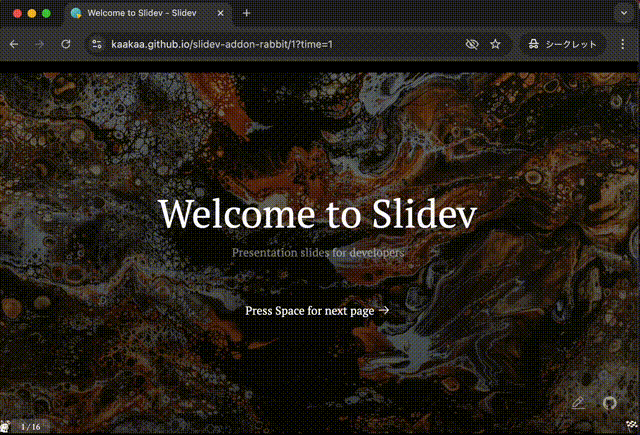Click the yellow window minimize button
This screenshot has height=435, width=640.
coord(32,13)
